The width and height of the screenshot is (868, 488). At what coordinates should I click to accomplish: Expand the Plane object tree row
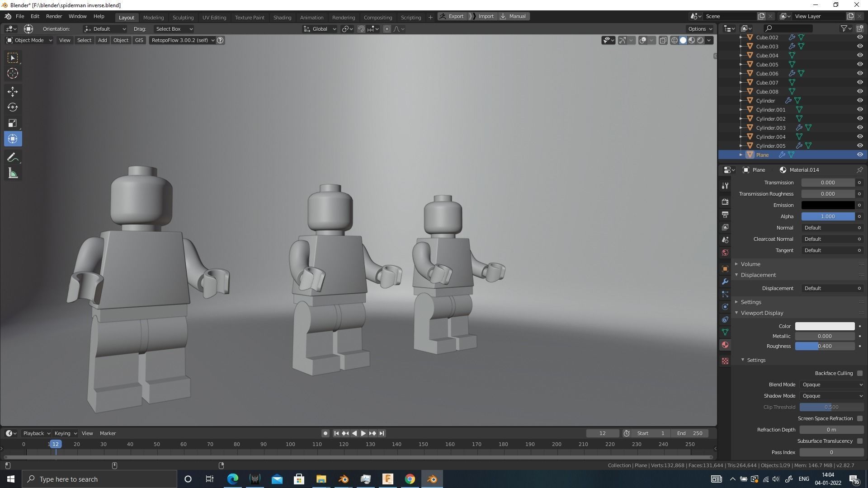coord(741,155)
